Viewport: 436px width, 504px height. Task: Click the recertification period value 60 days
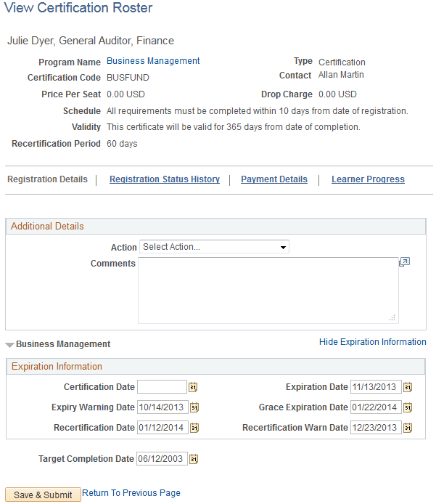click(x=122, y=144)
